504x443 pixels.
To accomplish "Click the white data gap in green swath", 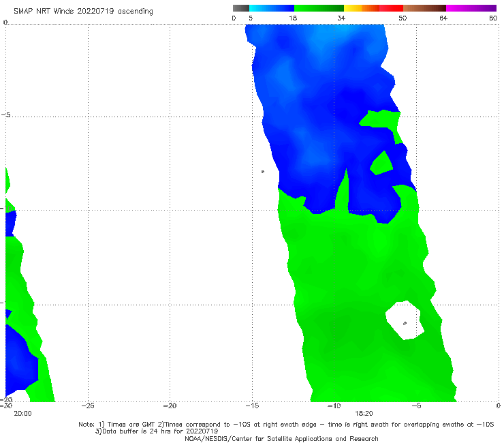I will pyautogui.click(x=405, y=320).
